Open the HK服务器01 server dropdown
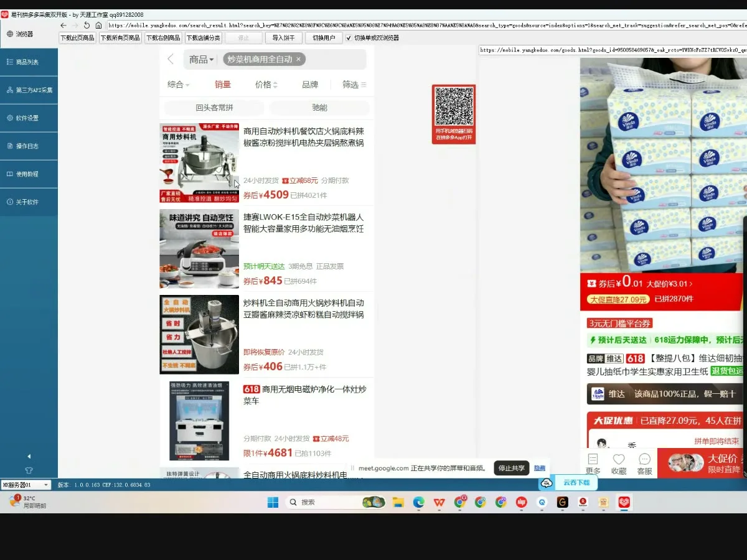Viewport: 747px width, 560px height. click(26, 485)
